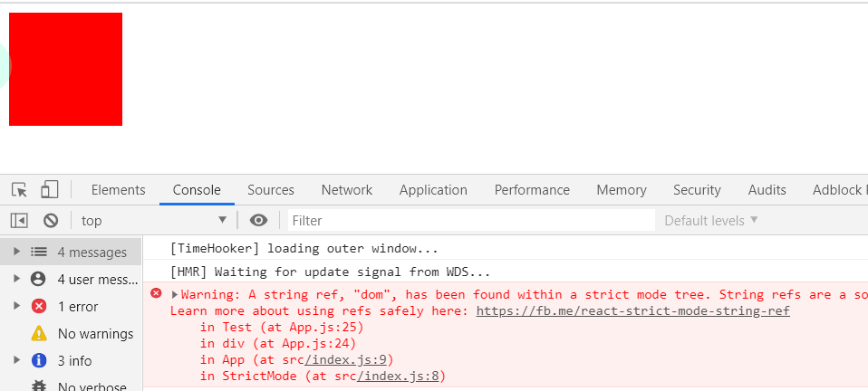Viewport: 868px width, 391px height.
Task: Switch to the Elements tab
Action: [118, 190]
